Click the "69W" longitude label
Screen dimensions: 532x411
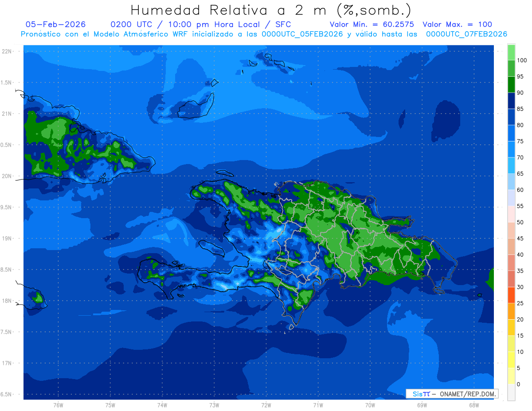coord(422,405)
